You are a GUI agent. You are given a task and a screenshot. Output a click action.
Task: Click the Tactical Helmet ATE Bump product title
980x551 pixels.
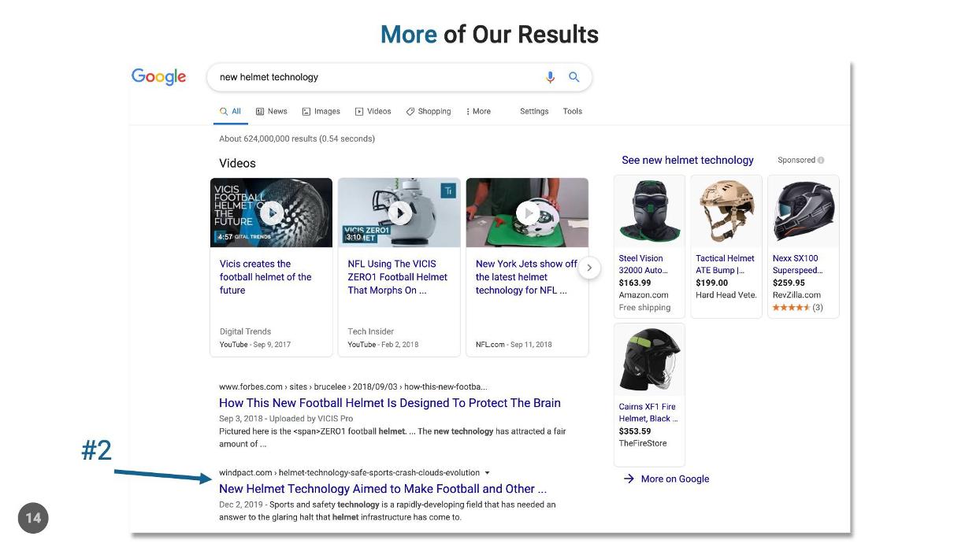[725, 264]
